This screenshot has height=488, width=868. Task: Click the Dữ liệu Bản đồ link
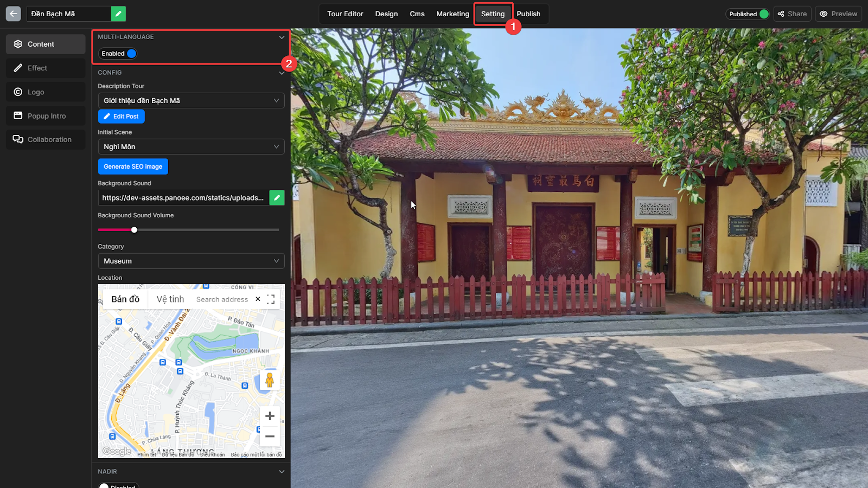pos(178,455)
